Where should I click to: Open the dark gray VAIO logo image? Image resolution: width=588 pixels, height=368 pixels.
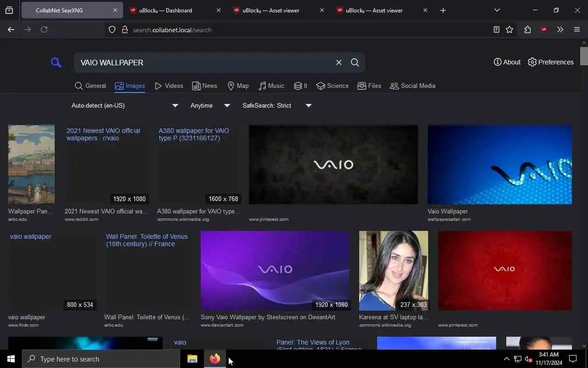(x=334, y=164)
